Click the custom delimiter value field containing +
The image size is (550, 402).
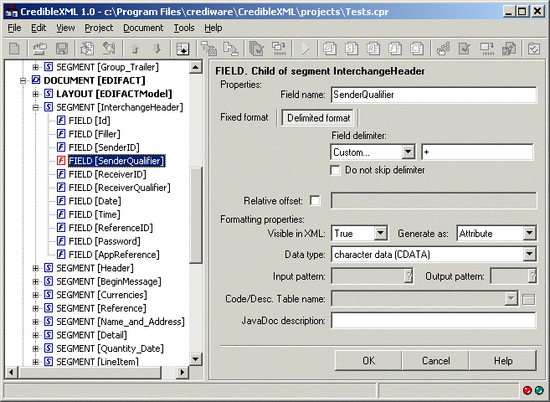(477, 152)
